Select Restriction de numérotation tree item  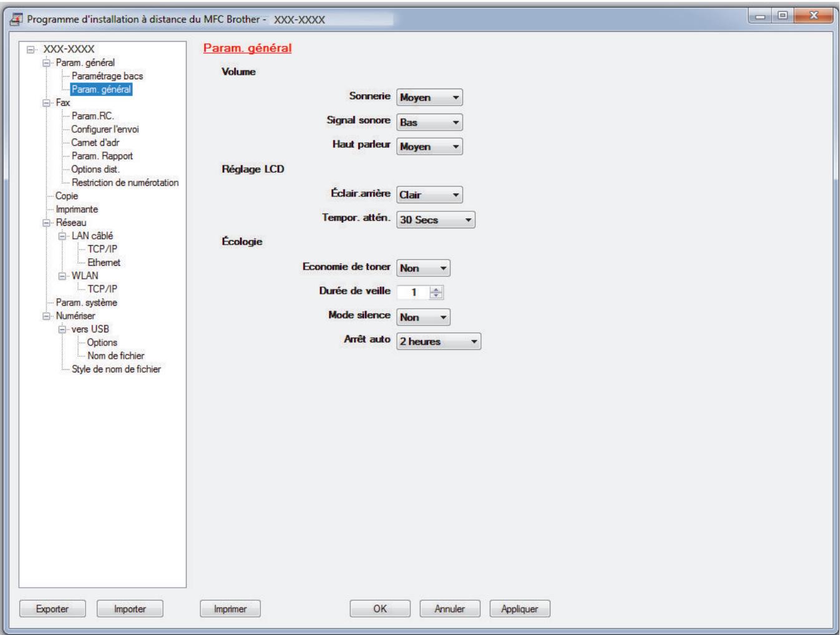125,183
